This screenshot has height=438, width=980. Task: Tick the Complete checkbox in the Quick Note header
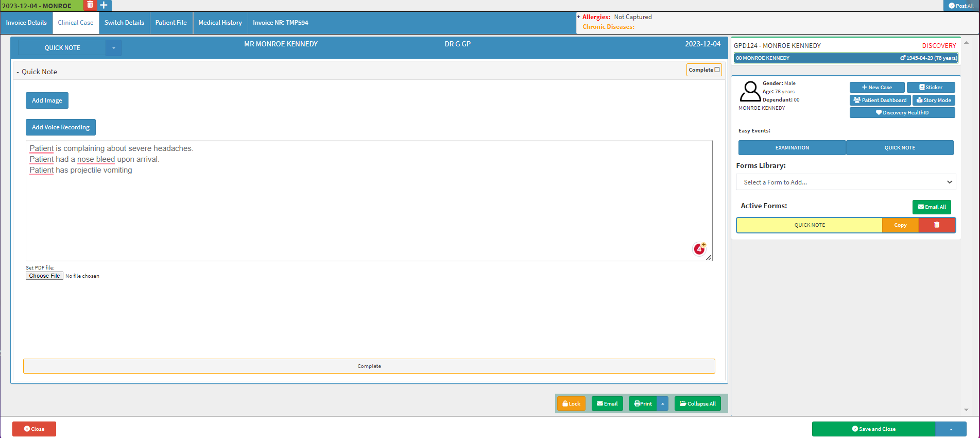coord(717,70)
